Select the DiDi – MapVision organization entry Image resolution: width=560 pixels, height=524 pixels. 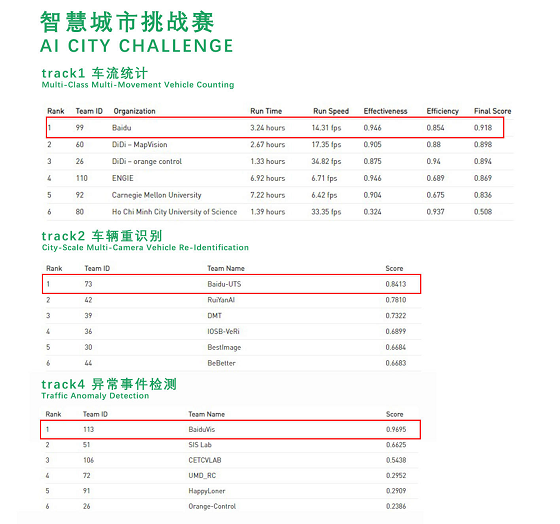140,145
